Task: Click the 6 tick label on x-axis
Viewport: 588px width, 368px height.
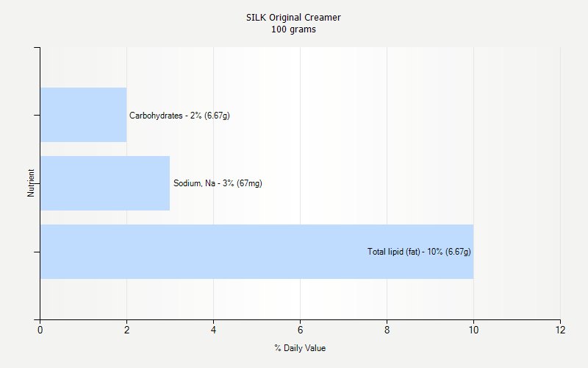Action: 300,330
